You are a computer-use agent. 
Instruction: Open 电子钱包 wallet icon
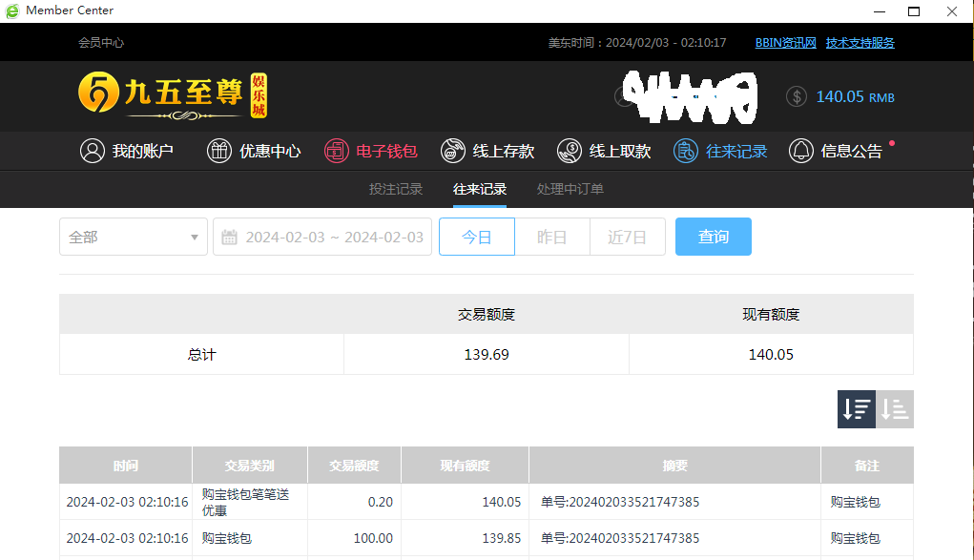337,151
